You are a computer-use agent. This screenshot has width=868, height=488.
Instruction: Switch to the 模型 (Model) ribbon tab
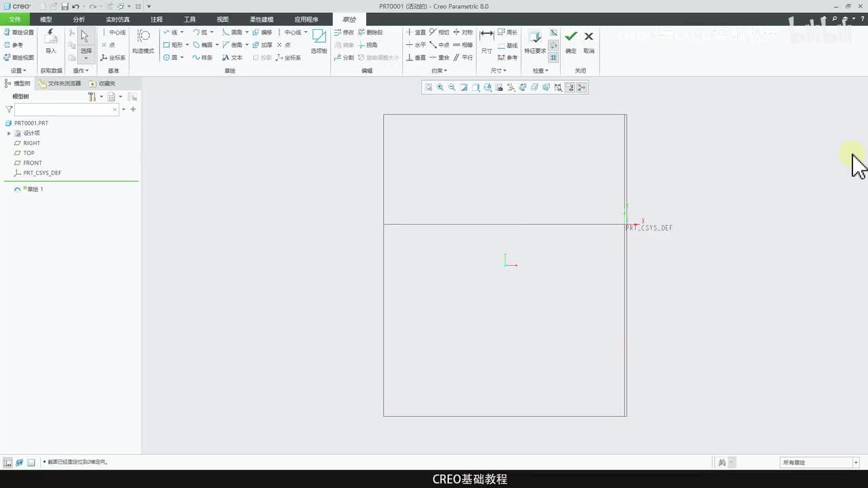tap(46, 20)
